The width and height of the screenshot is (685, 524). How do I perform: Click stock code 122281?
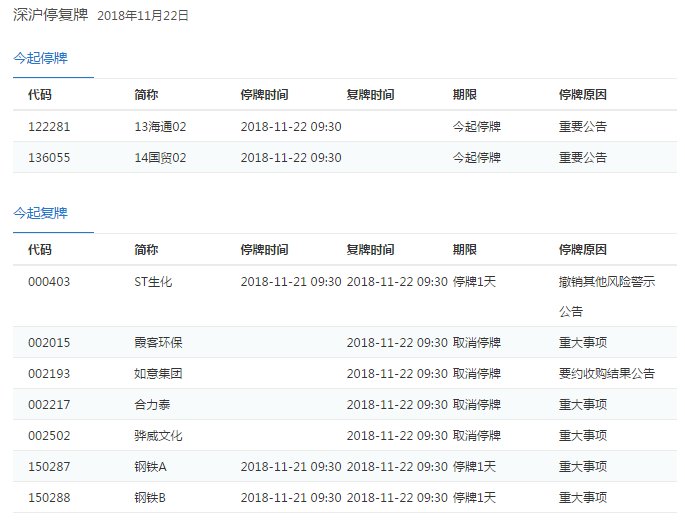click(49, 127)
